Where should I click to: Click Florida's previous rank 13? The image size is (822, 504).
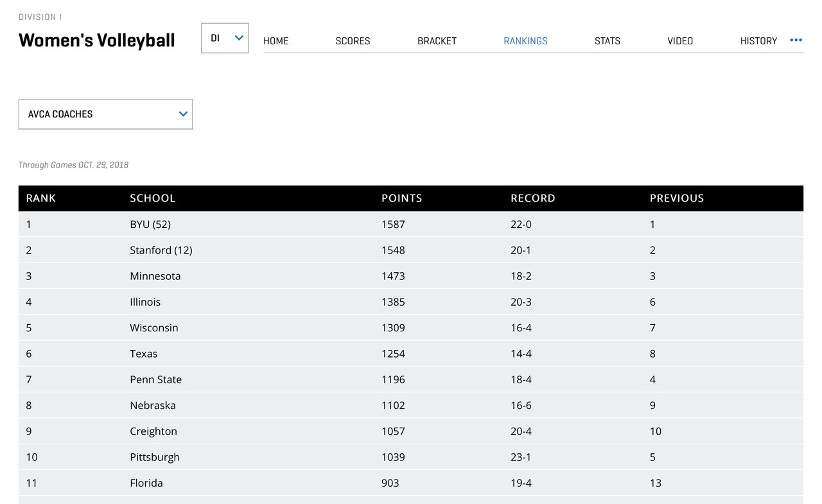click(x=656, y=483)
